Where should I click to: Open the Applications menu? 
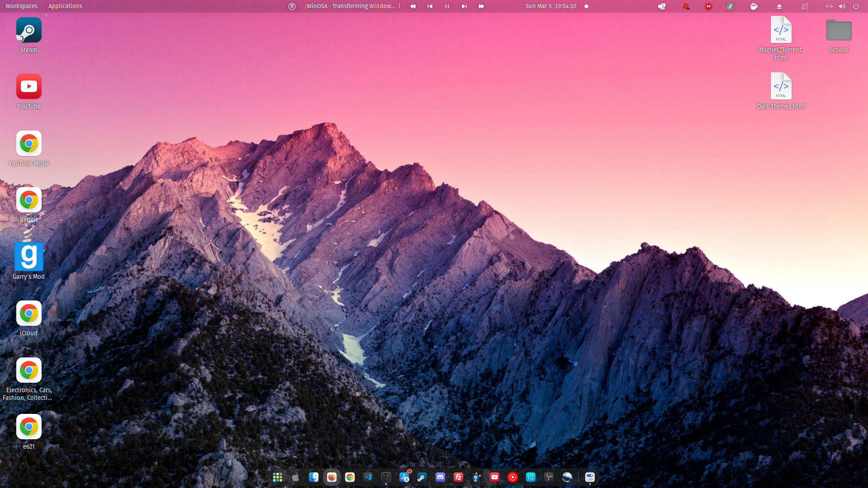pos(65,6)
